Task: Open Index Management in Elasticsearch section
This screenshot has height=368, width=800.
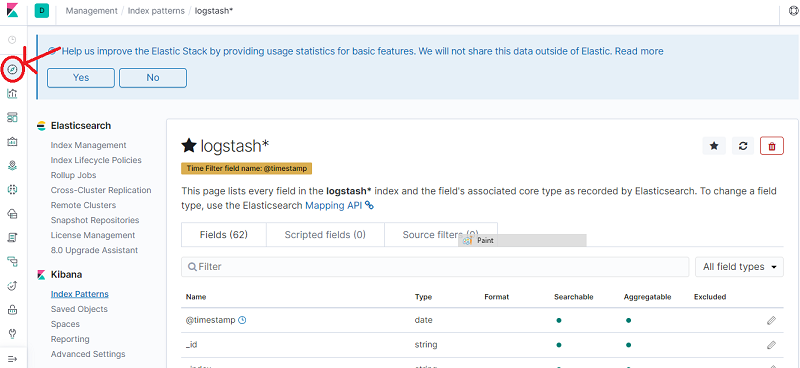Action: point(88,145)
